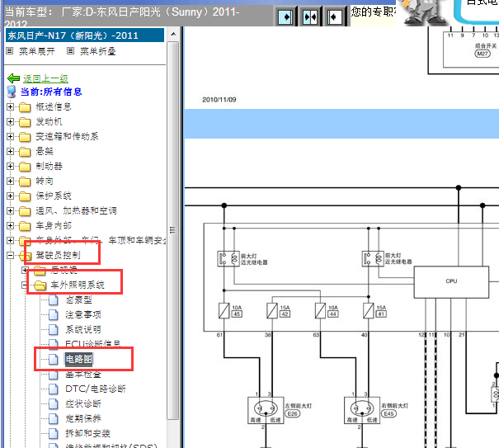The height and width of the screenshot is (448, 499).
Task: Click the 菜单展开 label
Action: [37, 51]
